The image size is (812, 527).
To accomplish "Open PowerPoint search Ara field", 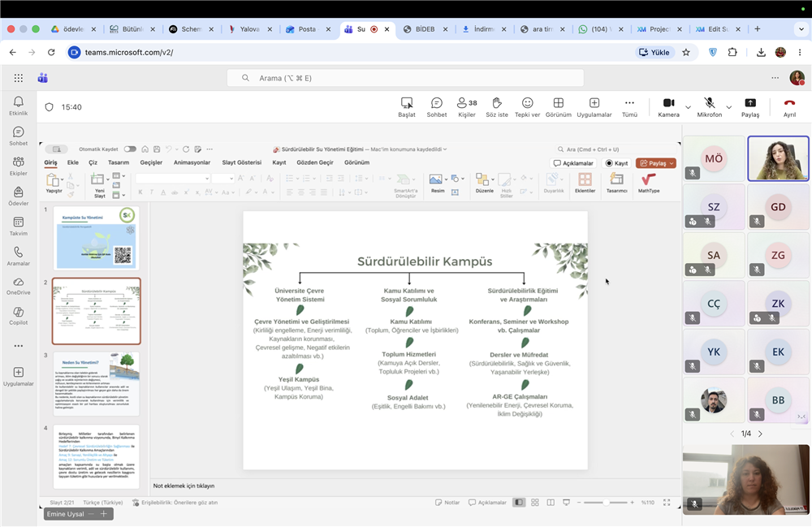I will (614, 149).
